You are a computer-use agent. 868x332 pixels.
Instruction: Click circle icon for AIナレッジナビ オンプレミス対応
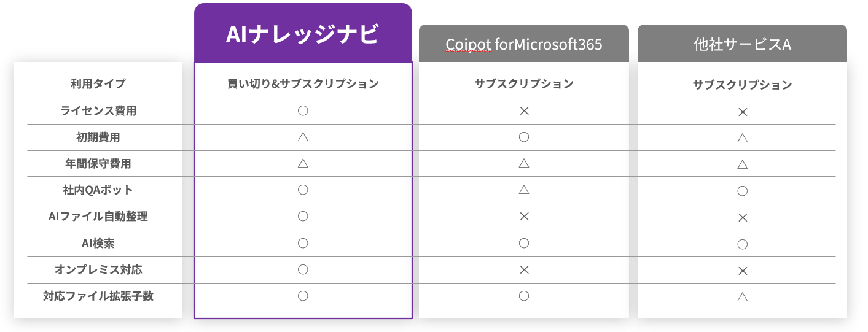302,269
